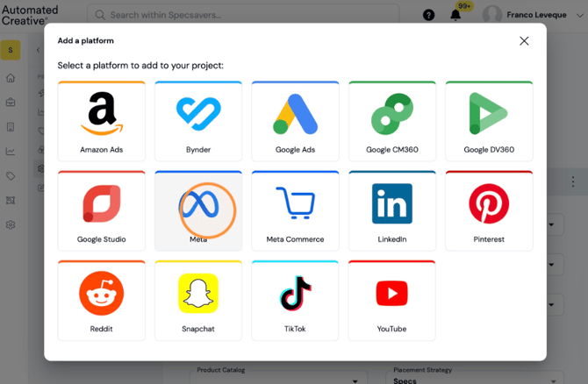Open the notifications bell
This screenshot has width=588, height=384.
coord(455,15)
